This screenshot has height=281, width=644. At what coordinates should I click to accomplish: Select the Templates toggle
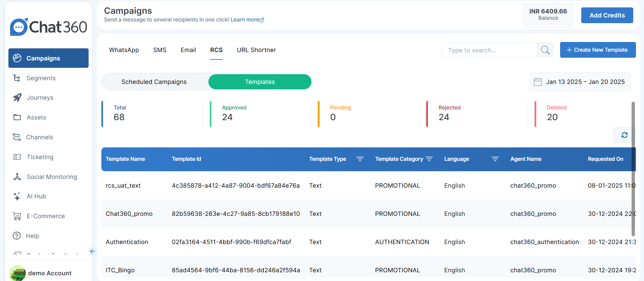click(260, 82)
